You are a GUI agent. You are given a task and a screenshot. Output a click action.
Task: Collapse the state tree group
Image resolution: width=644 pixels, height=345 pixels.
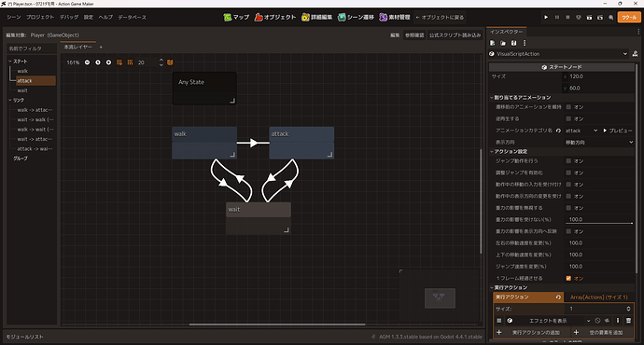coord(10,62)
